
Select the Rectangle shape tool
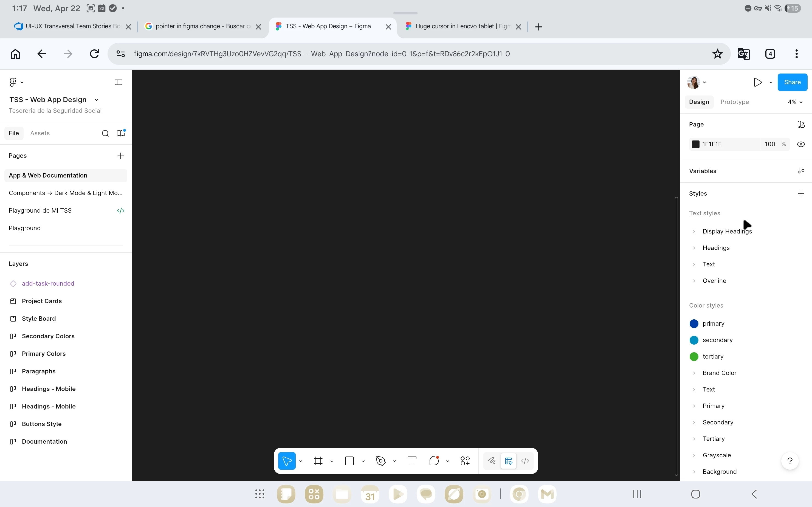pyautogui.click(x=349, y=461)
